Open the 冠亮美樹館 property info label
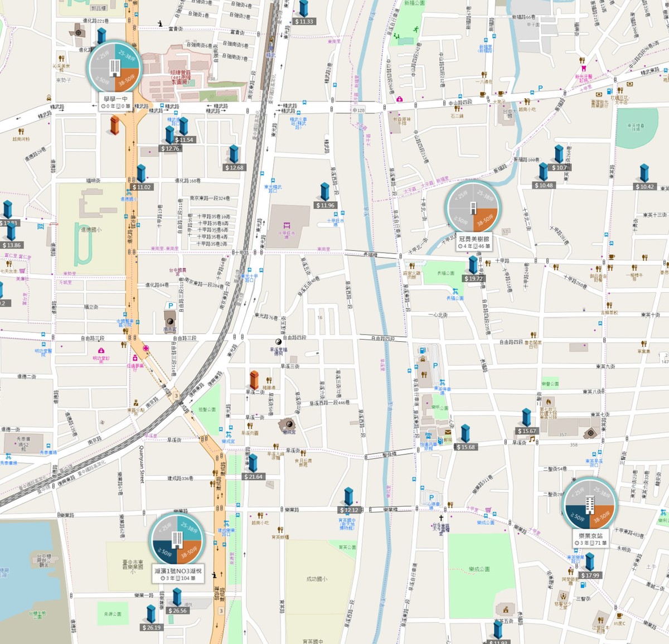Screen dimensions: 669x644 474,243
